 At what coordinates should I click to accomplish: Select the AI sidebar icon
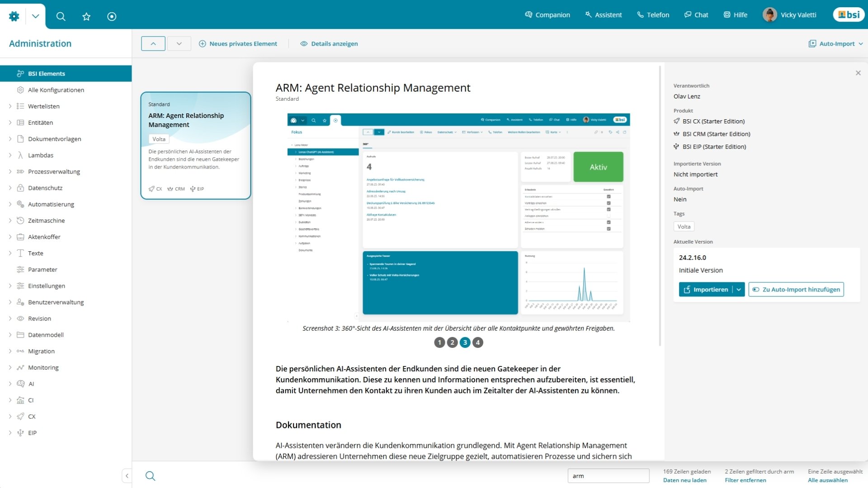point(20,384)
